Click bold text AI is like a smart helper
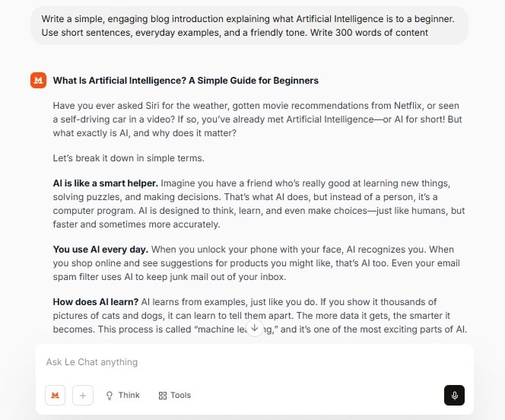This screenshot has width=505, height=420. [x=105, y=183]
